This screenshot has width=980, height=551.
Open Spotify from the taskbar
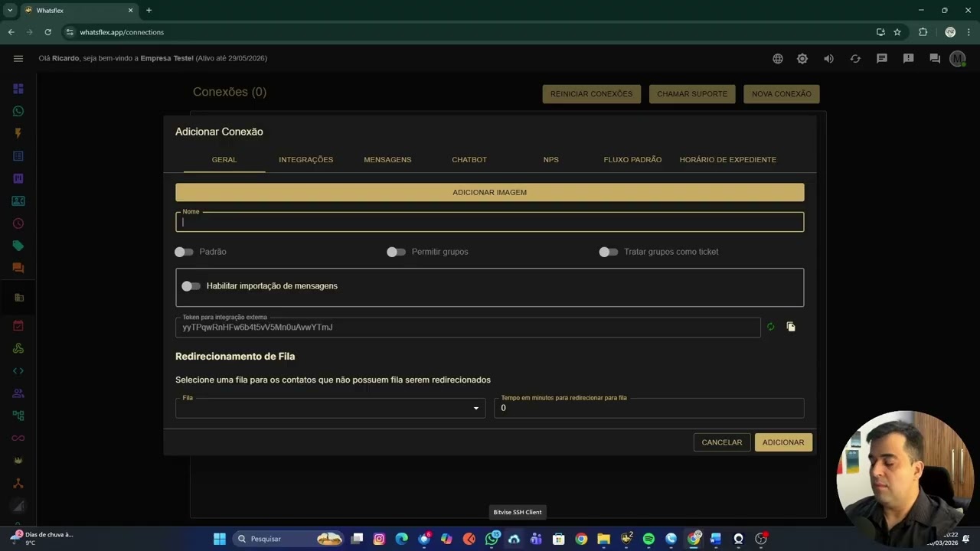coord(648,539)
